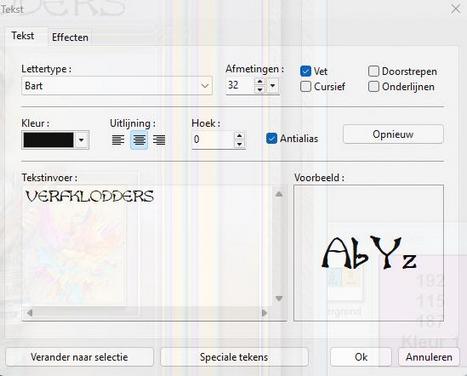Click text area scroll down arrow
Image resolution: width=467 pixels, height=376 pixels.
click(279, 298)
